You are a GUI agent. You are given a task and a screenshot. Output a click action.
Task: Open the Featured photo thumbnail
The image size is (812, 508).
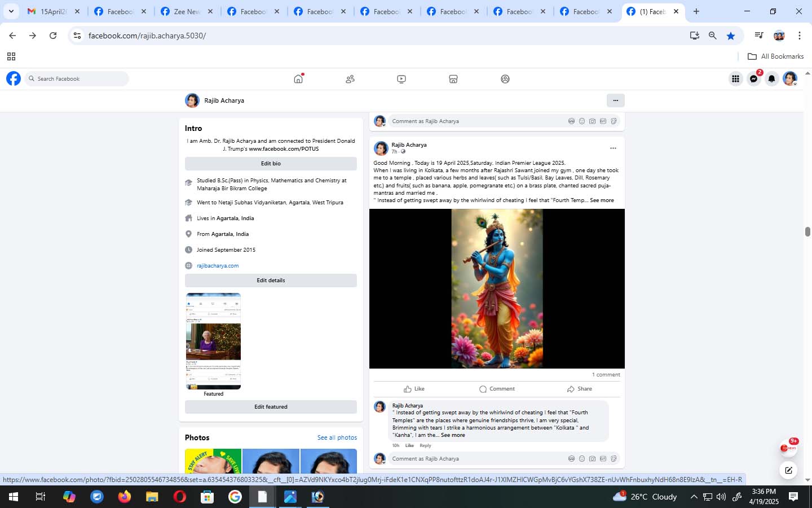213,341
